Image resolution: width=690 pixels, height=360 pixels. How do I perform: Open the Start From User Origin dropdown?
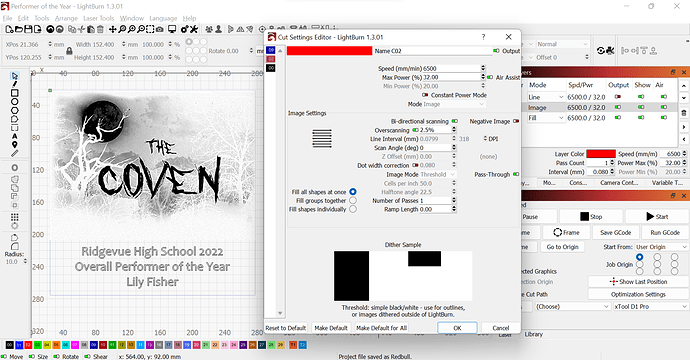click(661, 247)
